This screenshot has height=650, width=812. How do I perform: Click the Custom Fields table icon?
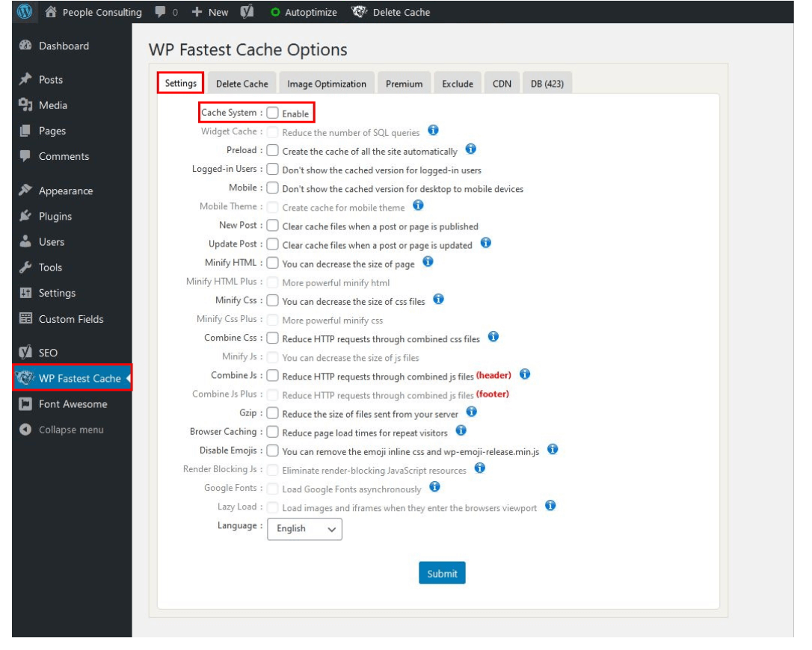tap(25, 318)
